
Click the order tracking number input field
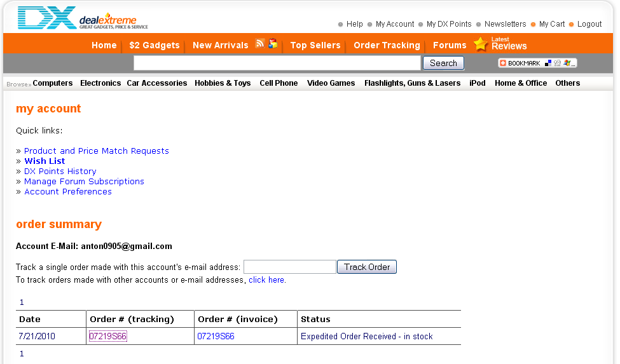(x=290, y=267)
